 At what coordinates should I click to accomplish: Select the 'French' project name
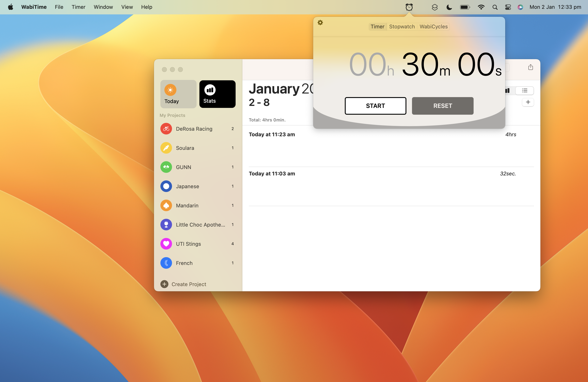pyautogui.click(x=184, y=263)
